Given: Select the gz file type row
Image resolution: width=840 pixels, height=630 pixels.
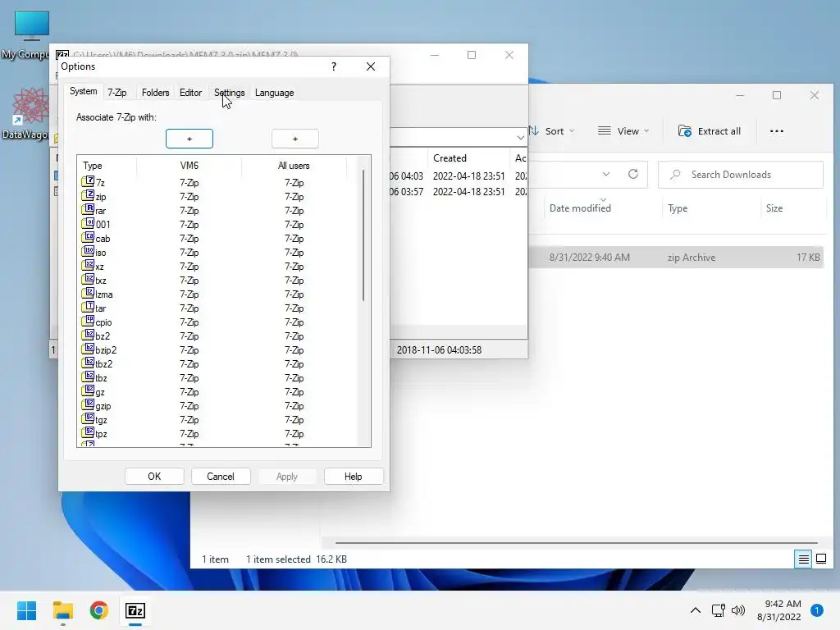Looking at the screenshot, I should (218, 392).
